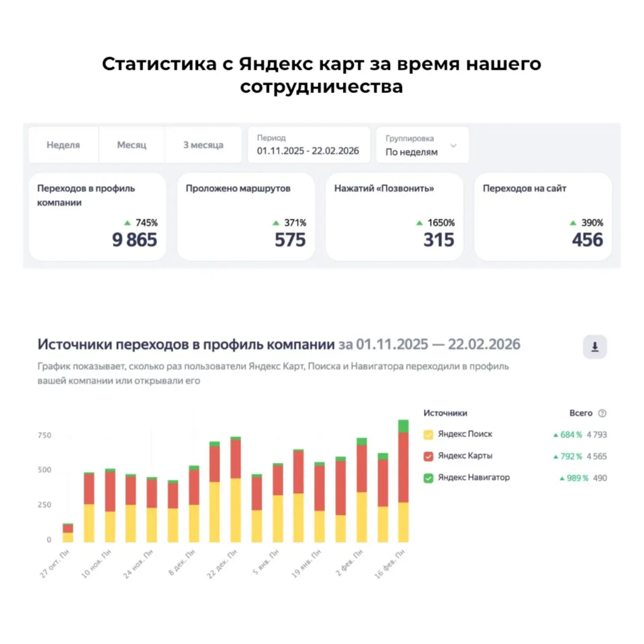This screenshot has width=644, height=644.
Task: Click the 792 % growth for Яндекс Карты
Action: (568, 456)
